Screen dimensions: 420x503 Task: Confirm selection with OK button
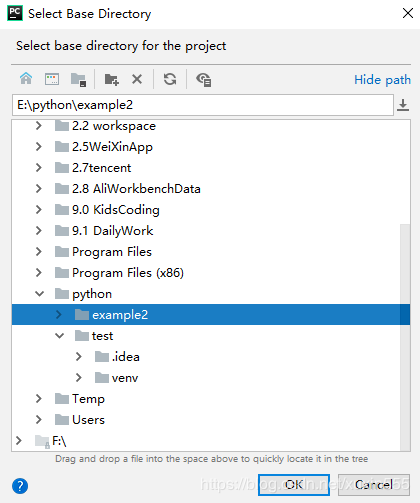coord(294,485)
